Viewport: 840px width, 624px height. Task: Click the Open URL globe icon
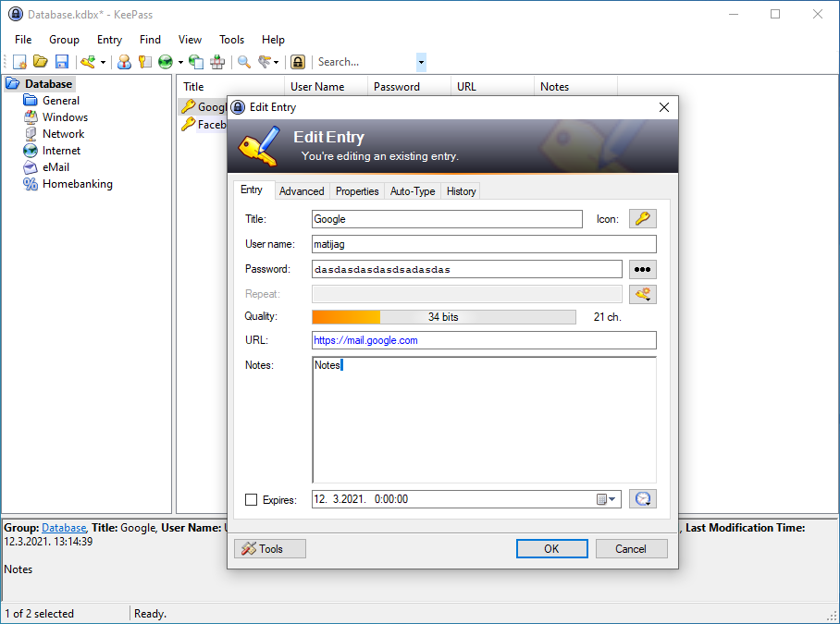point(167,62)
